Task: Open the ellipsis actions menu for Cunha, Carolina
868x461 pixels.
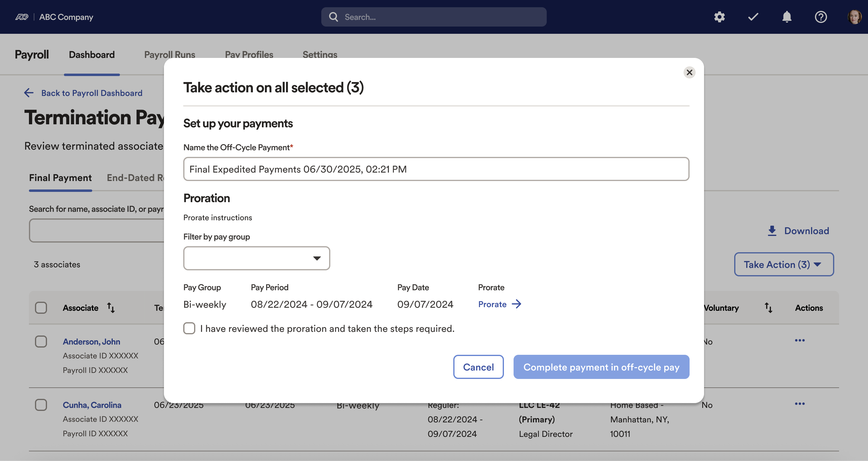Action: coord(800,404)
